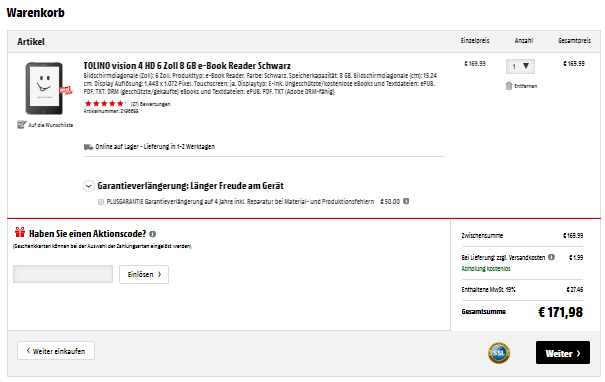Click the green 'Abholung kostenlos' text
Image resolution: width=605 pixels, height=382 pixels.
click(x=486, y=269)
